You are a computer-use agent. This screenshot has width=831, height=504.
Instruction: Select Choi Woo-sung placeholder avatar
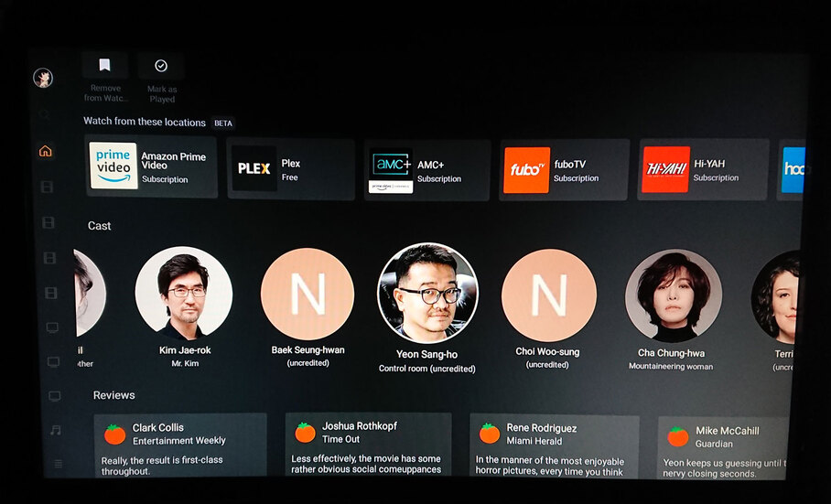(x=548, y=295)
